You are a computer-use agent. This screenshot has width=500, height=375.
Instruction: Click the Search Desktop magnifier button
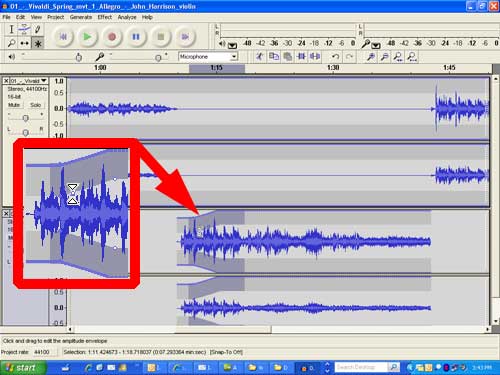click(393, 367)
